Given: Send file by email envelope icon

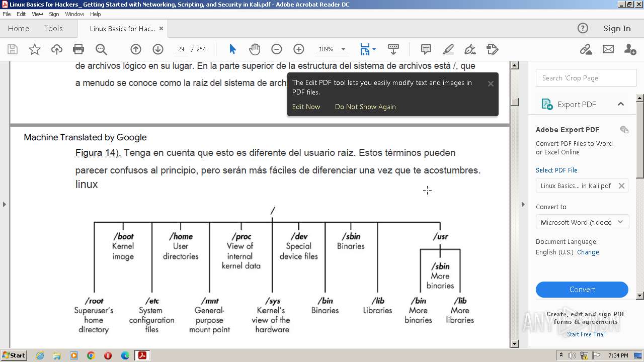Looking at the screenshot, I should 608,49.
